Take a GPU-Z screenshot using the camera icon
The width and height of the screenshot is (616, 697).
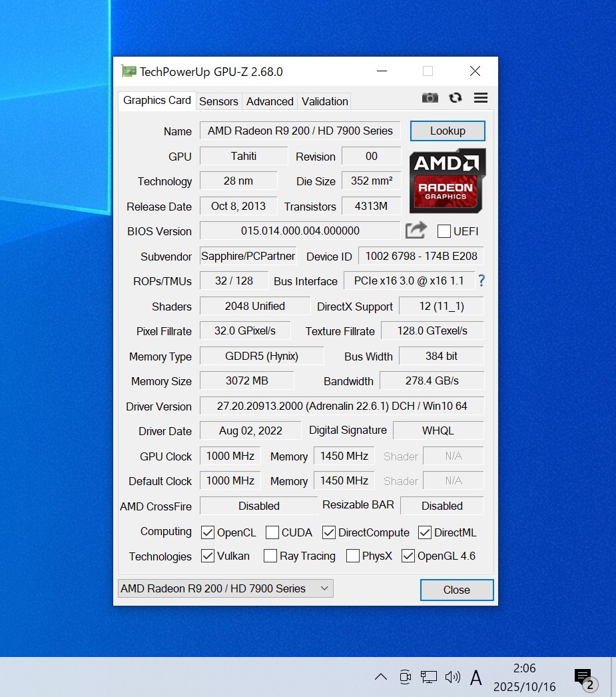click(430, 98)
